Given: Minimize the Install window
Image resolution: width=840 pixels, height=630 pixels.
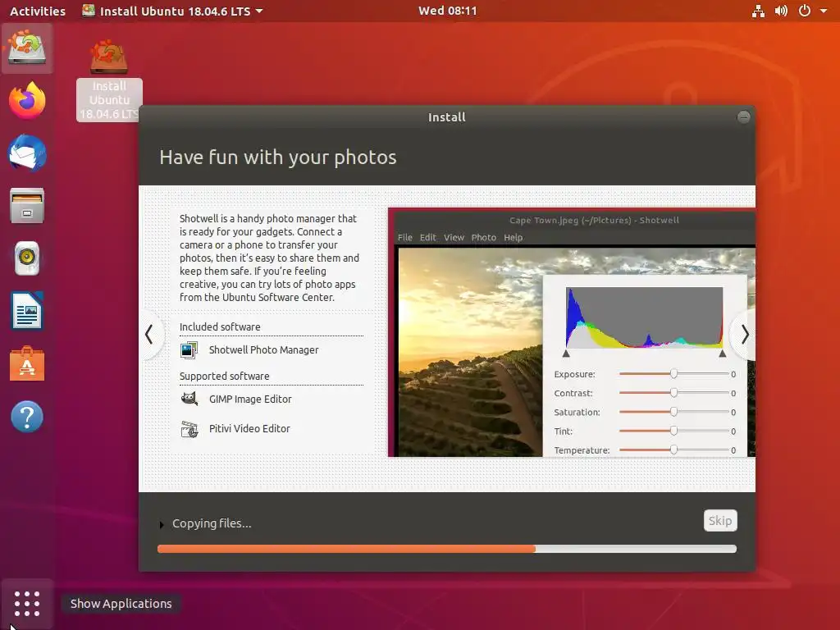Looking at the screenshot, I should pyautogui.click(x=743, y=116).
